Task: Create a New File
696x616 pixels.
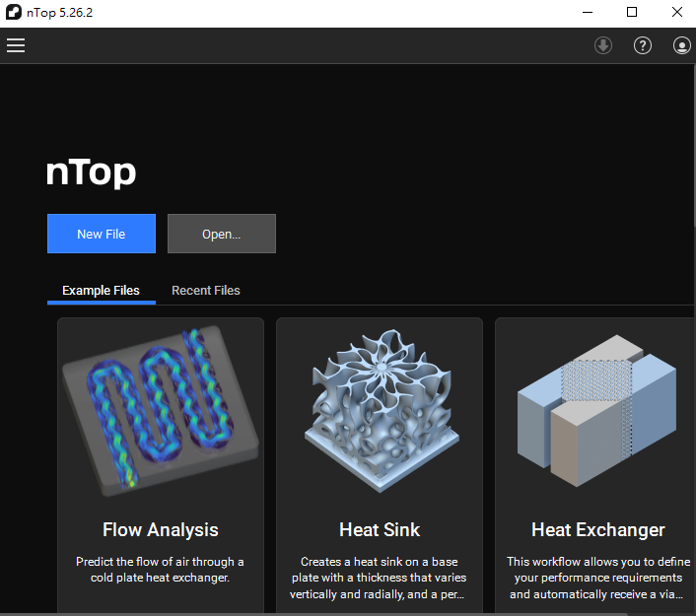Action: point(102,234)
